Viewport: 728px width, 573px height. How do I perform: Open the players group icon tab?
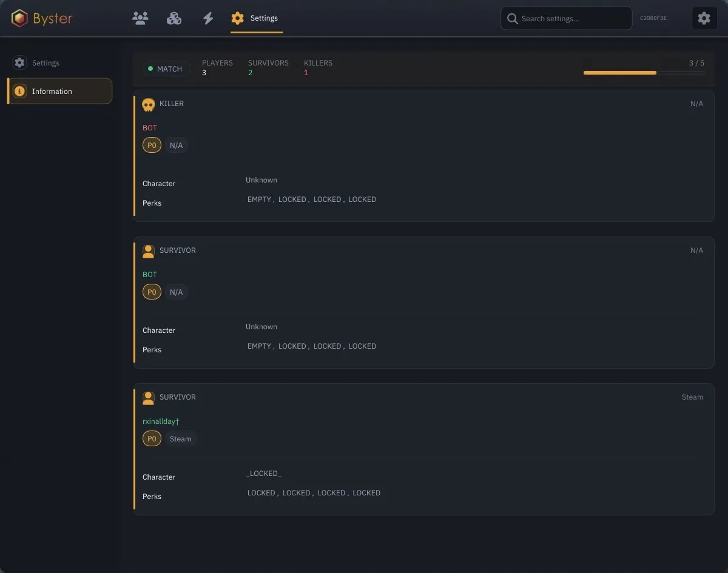[140, 18]
